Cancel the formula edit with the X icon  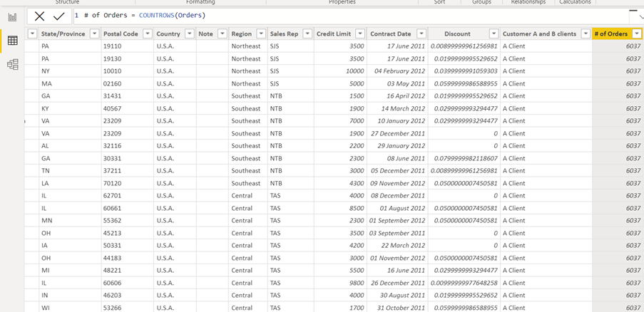tap(39, 16)
